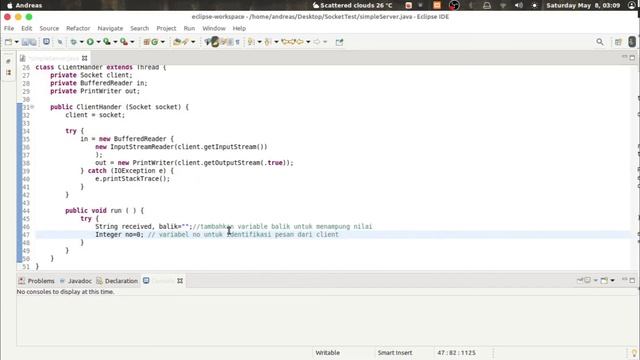The height and width of the screenshot is (360, 640).
Task: Open the Next Annotation dropdown arrow
Action: tap(259, 42)
